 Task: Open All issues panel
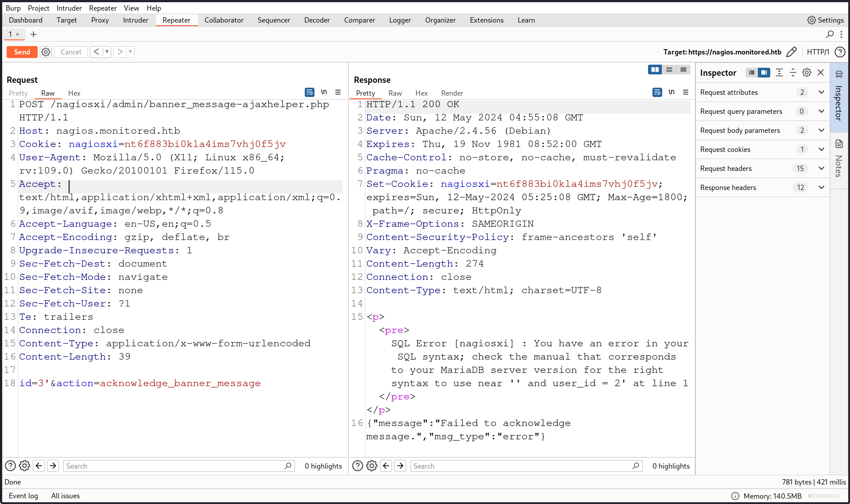(x=66, y=496)
